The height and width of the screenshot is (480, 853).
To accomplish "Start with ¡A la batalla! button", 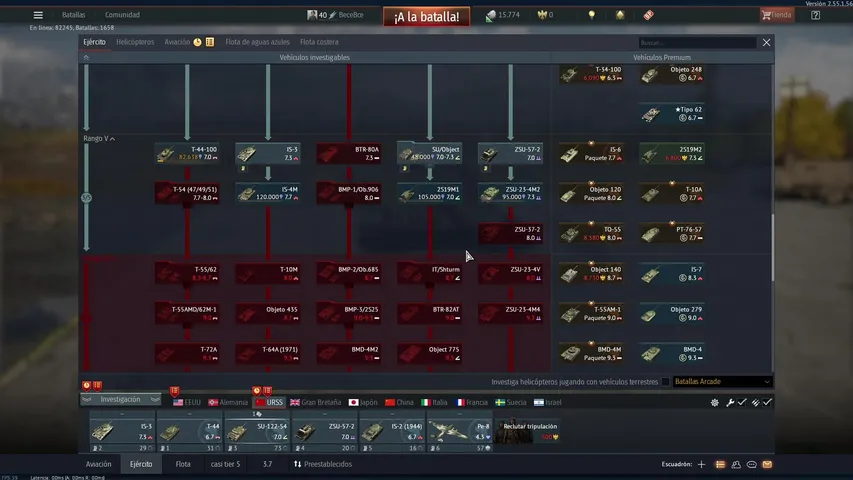I will [x=426, y=17].
